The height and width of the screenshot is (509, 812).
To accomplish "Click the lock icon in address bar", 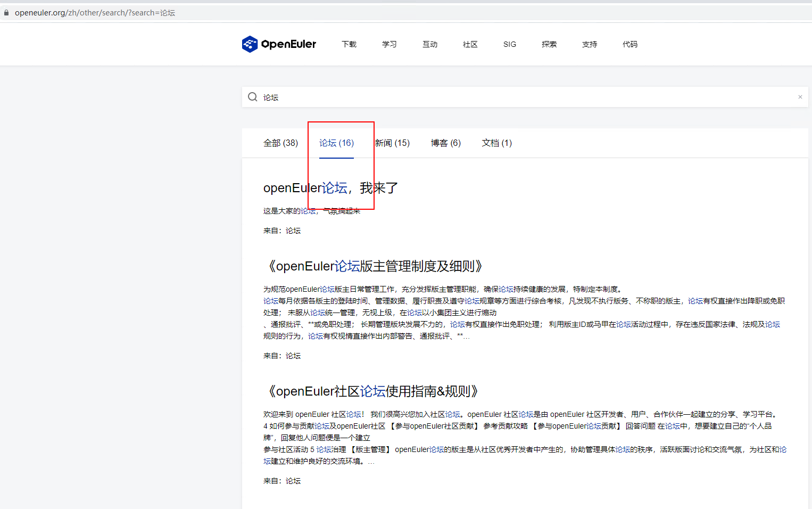I will [x=6, y=13].
